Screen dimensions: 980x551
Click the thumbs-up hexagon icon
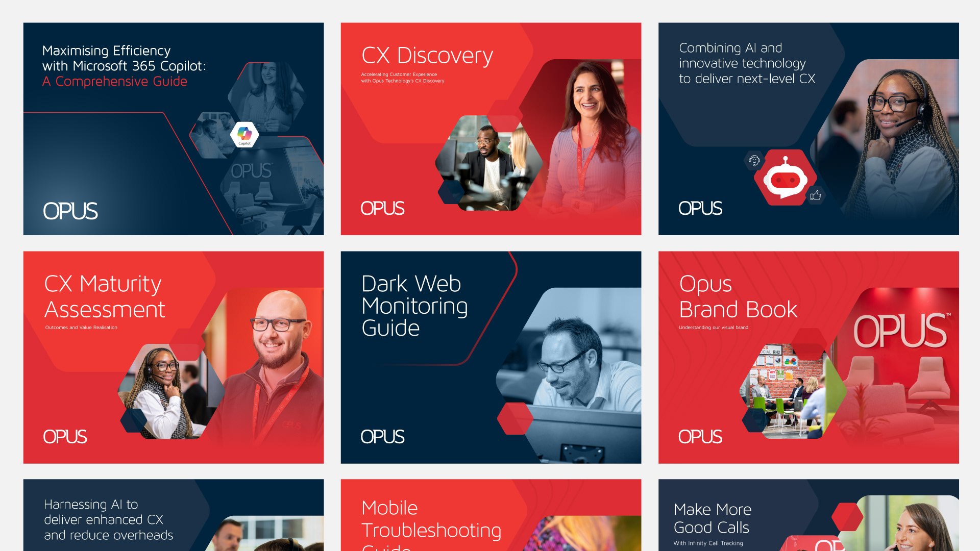[x=816, y=195]
